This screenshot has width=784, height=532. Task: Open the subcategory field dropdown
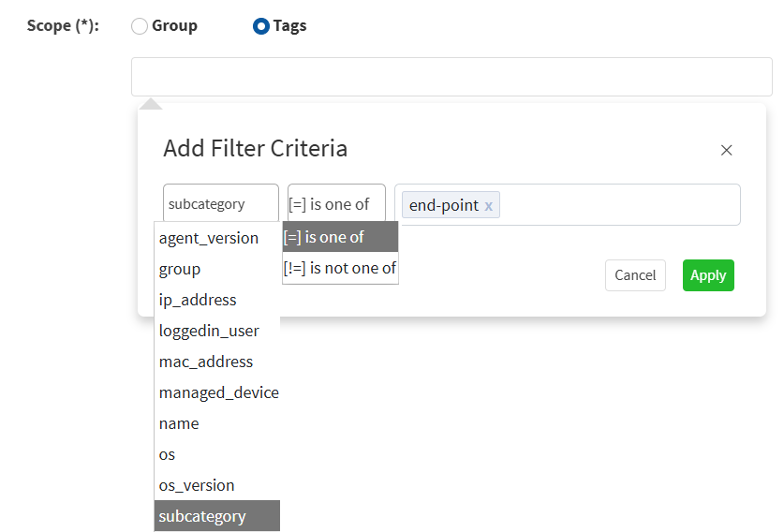pyautogui.click(x=220, y=204)
